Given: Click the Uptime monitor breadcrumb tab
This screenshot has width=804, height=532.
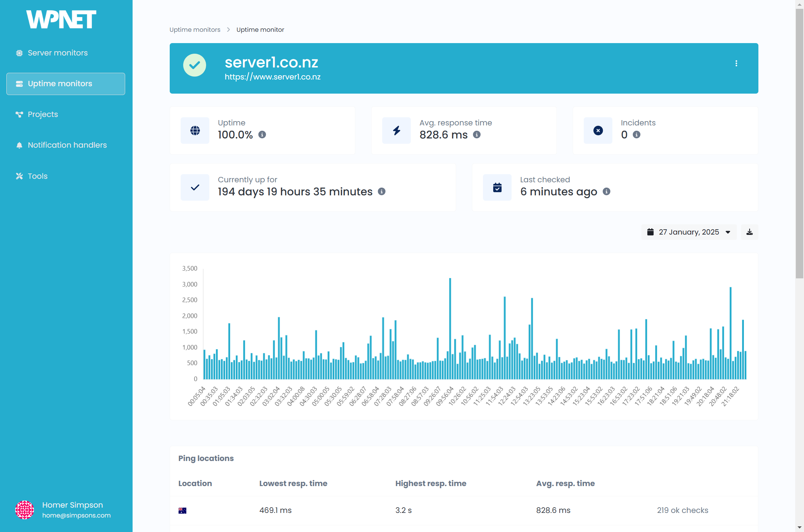Looking at the screenshot, I should (x=260, y=29).
